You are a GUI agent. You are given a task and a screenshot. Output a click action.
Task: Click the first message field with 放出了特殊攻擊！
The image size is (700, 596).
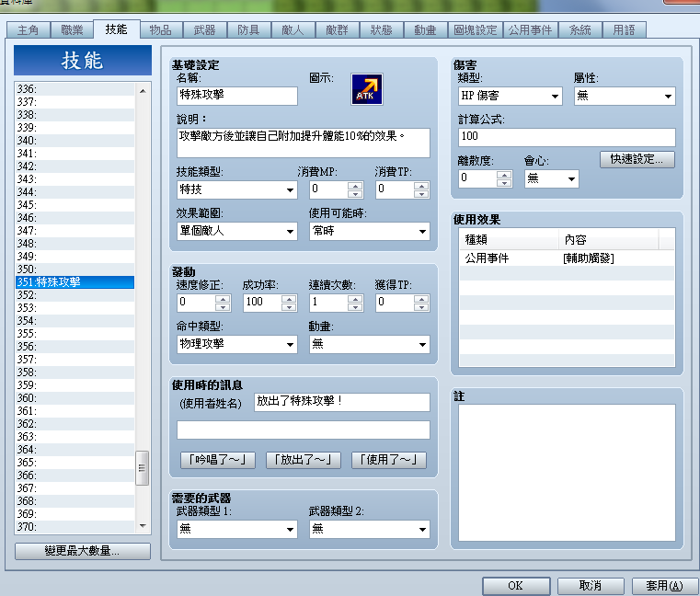(x=342, y=402)
